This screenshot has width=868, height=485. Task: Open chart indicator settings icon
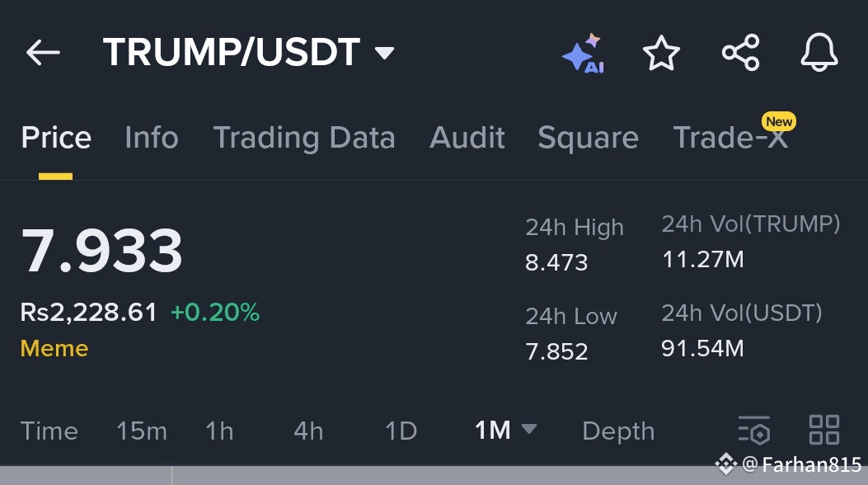753,431
